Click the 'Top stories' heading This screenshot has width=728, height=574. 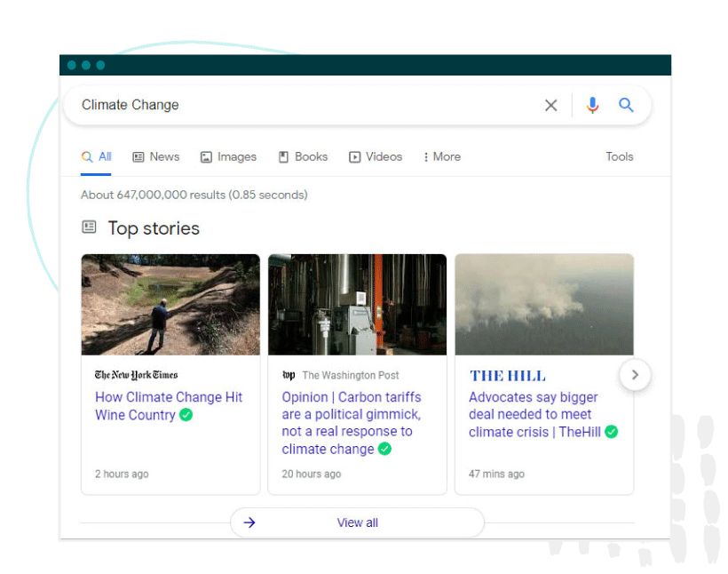(x=154, y=228)
